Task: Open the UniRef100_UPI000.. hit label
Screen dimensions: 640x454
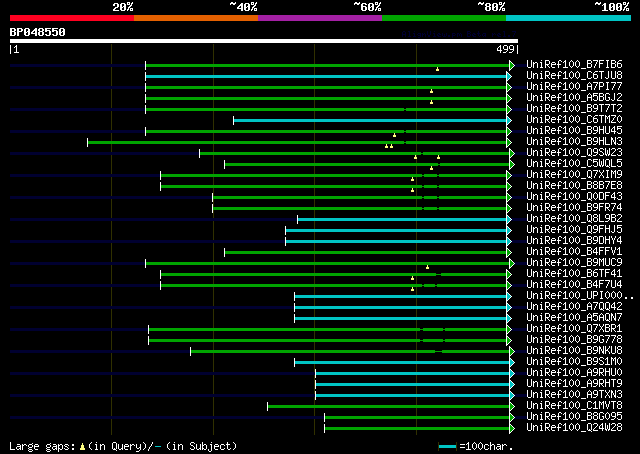Action: tap(580, 295)
